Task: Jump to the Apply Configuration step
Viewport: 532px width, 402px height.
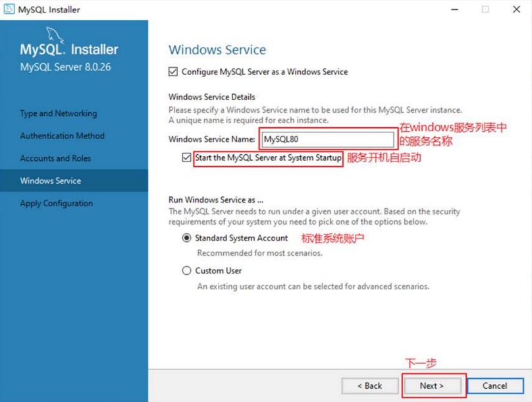Action: click(57, 204)
